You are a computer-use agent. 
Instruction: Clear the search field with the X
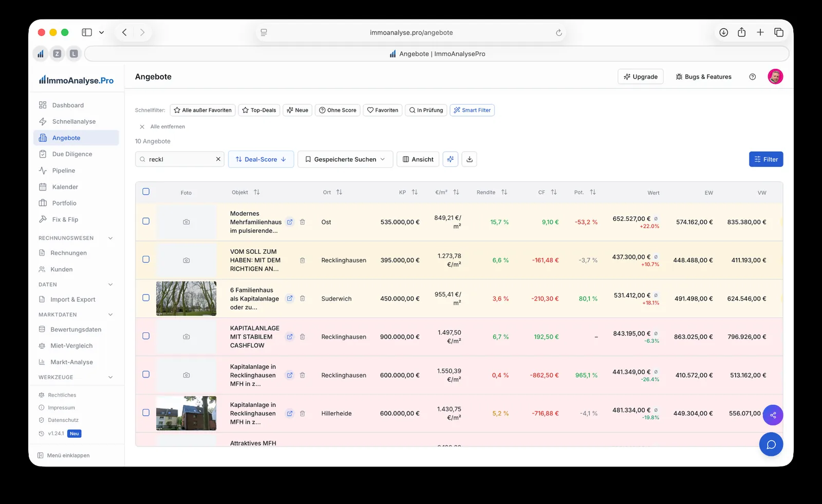click(218, 159)
